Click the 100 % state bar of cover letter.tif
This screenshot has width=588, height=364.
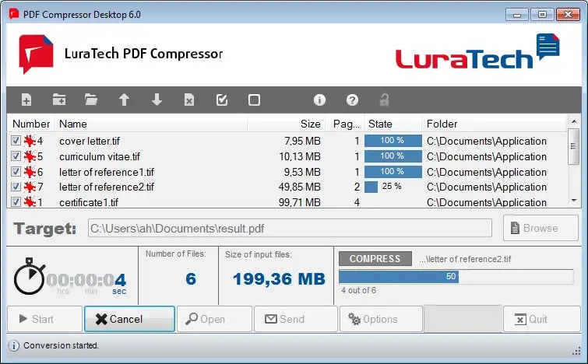[x=393, y=141]
